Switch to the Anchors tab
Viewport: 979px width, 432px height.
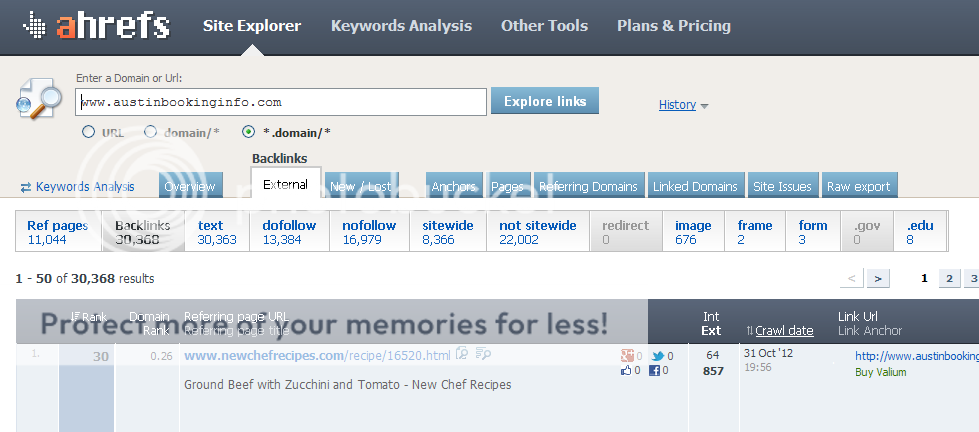click(x=454, y=185)
